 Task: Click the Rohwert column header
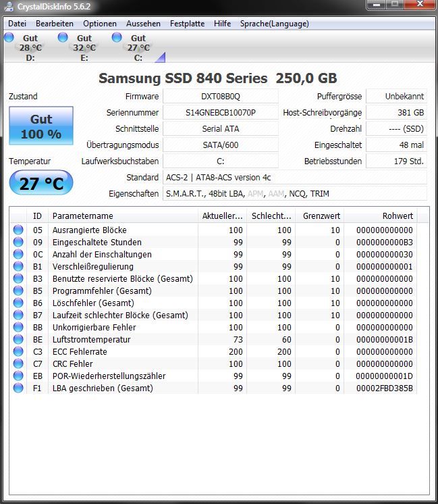click(x=381, y=216)
